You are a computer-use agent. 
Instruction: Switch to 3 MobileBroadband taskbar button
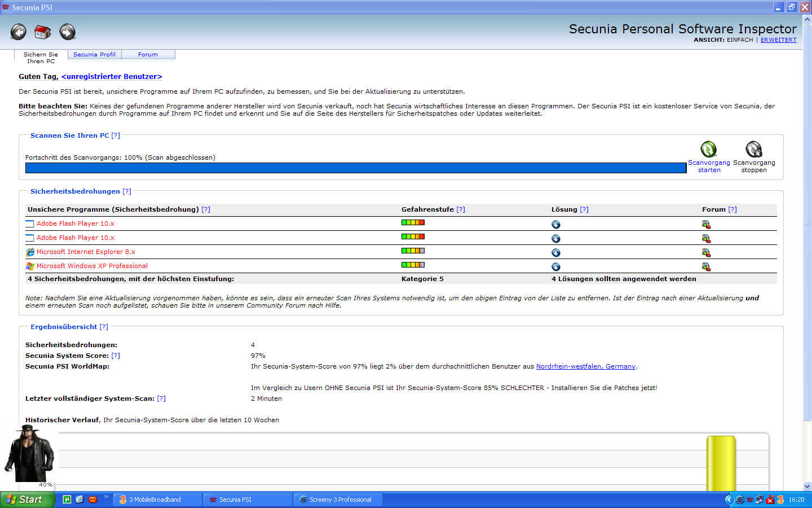157,500
